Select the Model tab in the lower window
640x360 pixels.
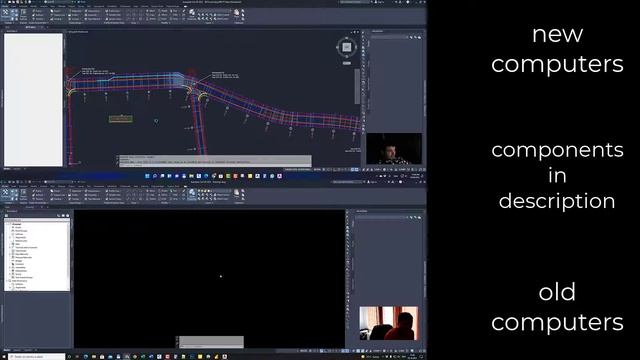(x=7, y=350)
